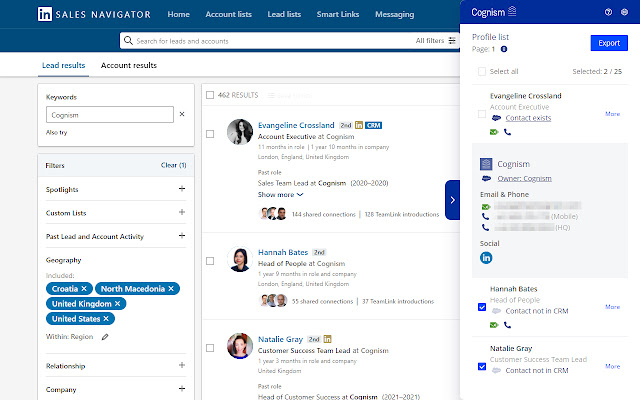The image size is (640, 400).
Task: Click phone icon under Hannah Bates
Action: pyautogui.click(x=507, y=325)
